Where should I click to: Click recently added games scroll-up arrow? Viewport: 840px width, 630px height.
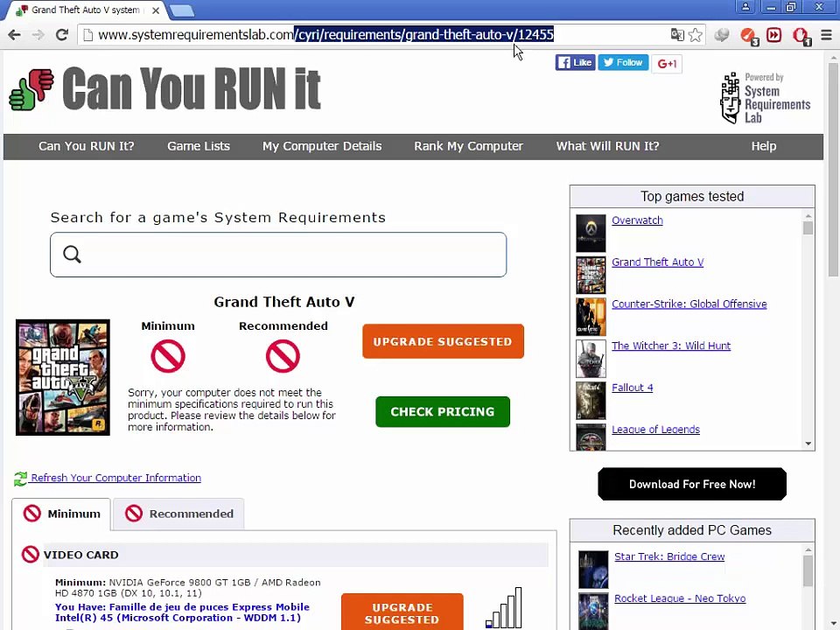coord(808,550)
